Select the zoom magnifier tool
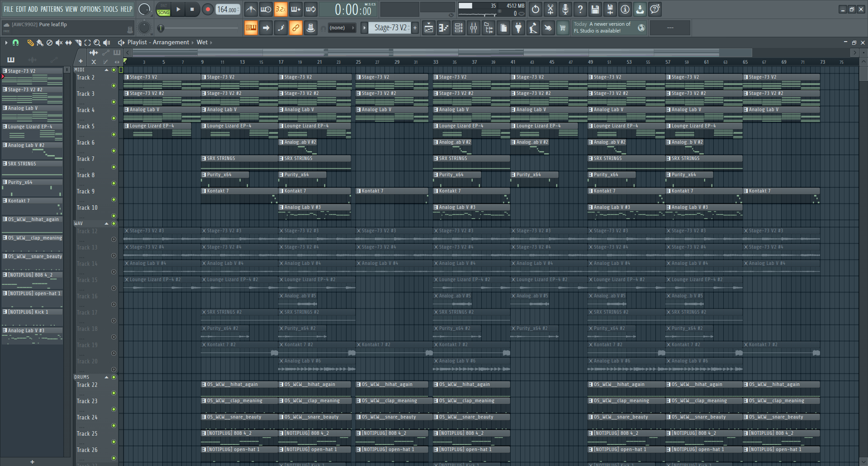This screenshot has width=868, height=466. pos(97,42)
